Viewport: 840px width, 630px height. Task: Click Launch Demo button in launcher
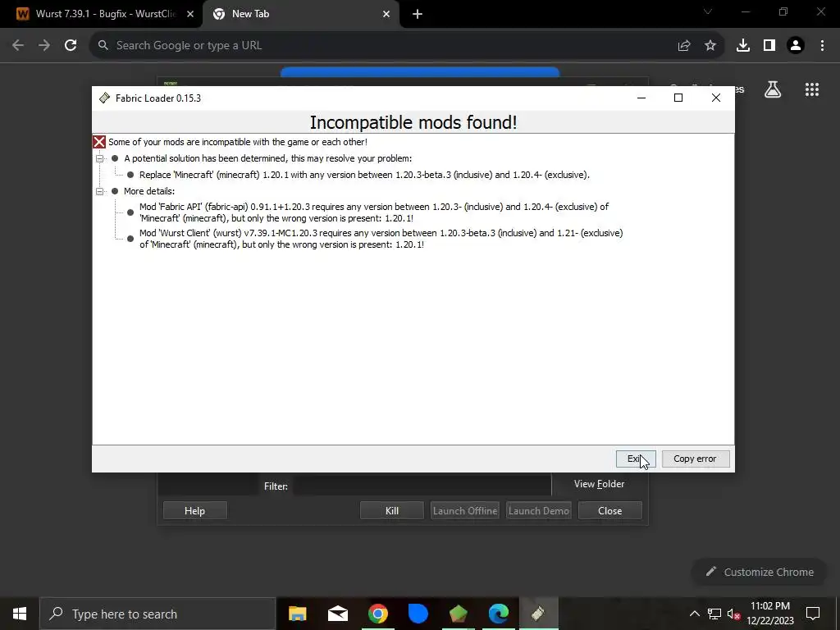(538, 510)
